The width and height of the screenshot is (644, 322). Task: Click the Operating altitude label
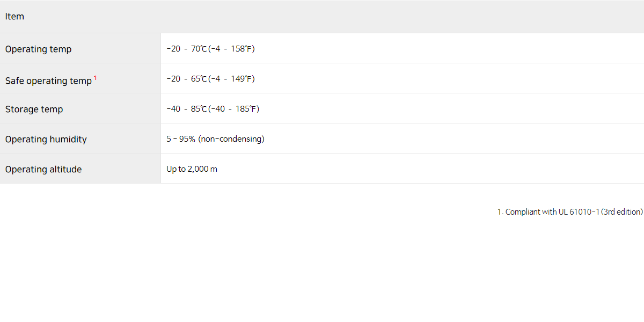[43, 169]
